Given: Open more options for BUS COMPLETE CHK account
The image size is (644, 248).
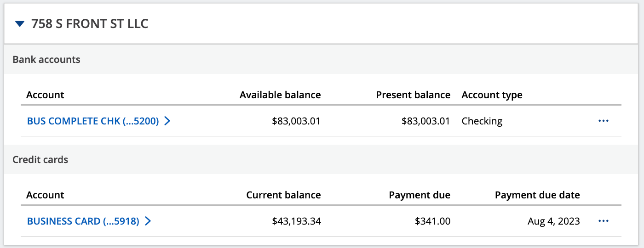Looking at the screenshot, I should click(x=603, y=121).
